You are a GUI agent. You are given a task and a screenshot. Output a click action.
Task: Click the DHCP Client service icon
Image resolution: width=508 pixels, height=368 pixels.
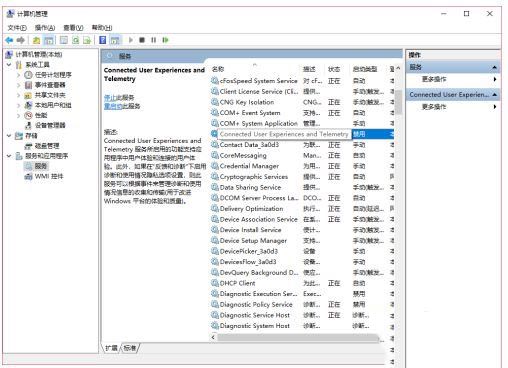pos(215,283)
